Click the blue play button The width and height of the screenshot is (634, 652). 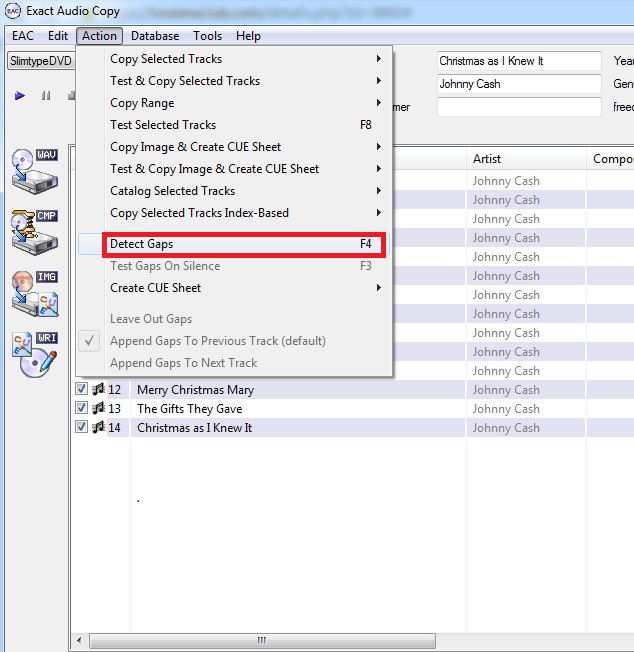(x=20, y=96)
